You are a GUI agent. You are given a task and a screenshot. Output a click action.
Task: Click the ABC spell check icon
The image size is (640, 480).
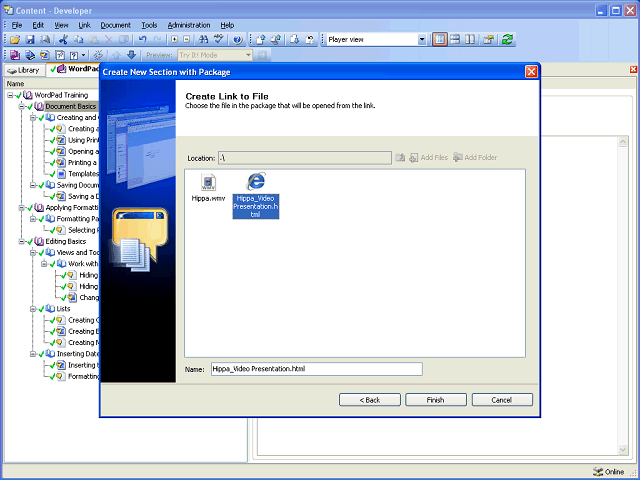pos(219,40)
